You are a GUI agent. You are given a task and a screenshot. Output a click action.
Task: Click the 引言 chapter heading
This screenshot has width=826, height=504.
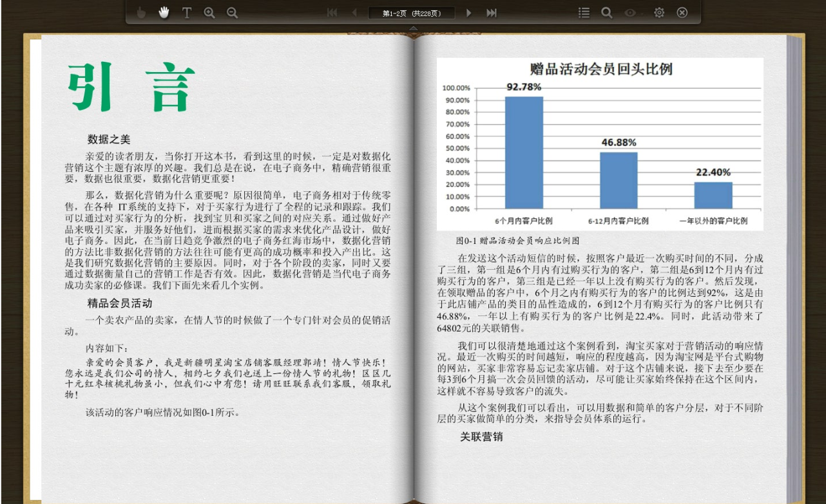coord(132,88)
